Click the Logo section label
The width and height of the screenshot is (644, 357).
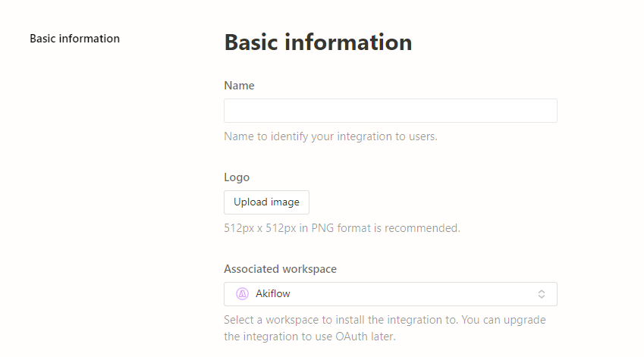pyautogui.click(x=237, y=177)
